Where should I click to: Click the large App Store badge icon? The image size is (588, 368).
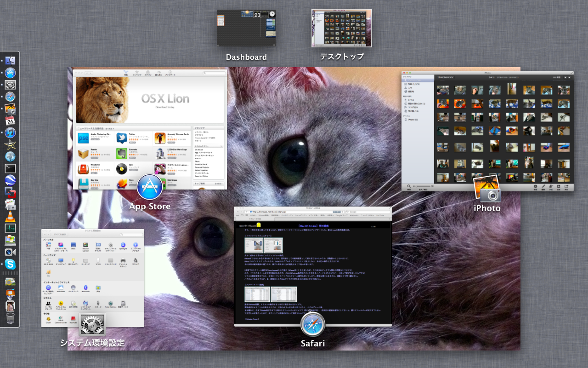click(150, 187)
